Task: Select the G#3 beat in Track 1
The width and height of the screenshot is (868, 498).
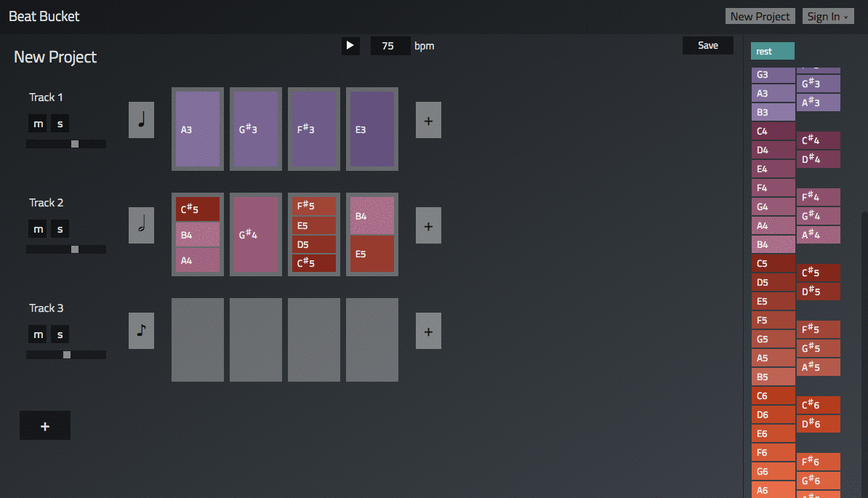Action: coord(256,129)
